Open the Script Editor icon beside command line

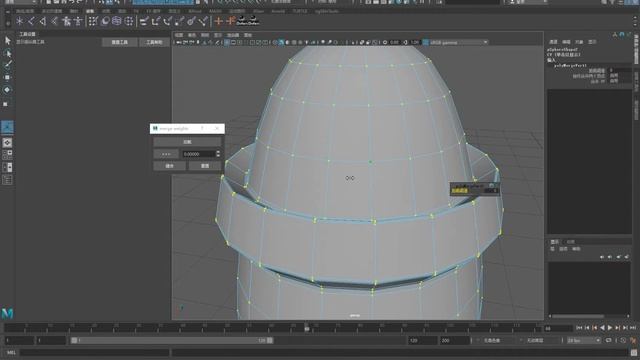pos(634,352)
